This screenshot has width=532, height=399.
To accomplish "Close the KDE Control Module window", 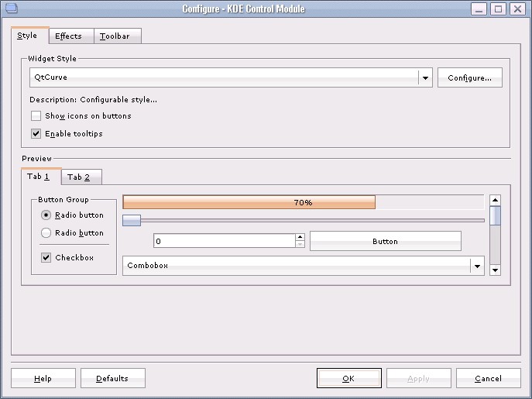I will click(517, 9).
